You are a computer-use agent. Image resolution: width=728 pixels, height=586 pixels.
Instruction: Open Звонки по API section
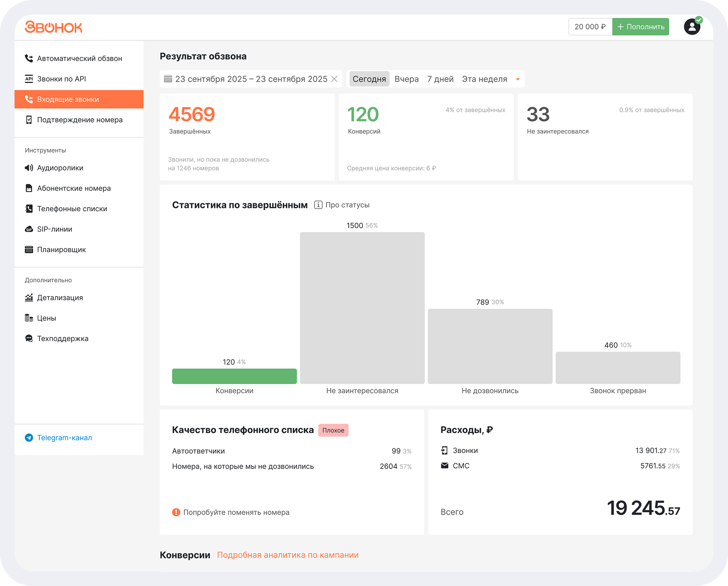point(79,79)
